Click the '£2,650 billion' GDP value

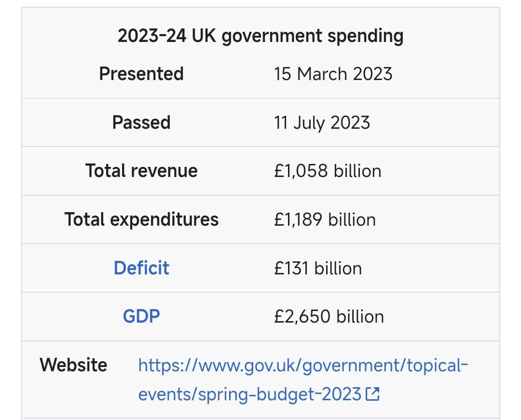(x=329, y=316)
